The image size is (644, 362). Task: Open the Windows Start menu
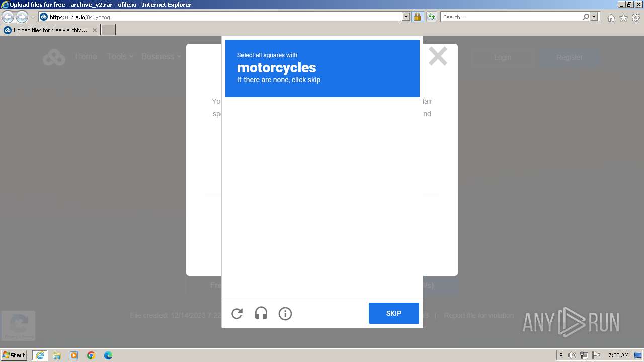(x=14, y=355)
